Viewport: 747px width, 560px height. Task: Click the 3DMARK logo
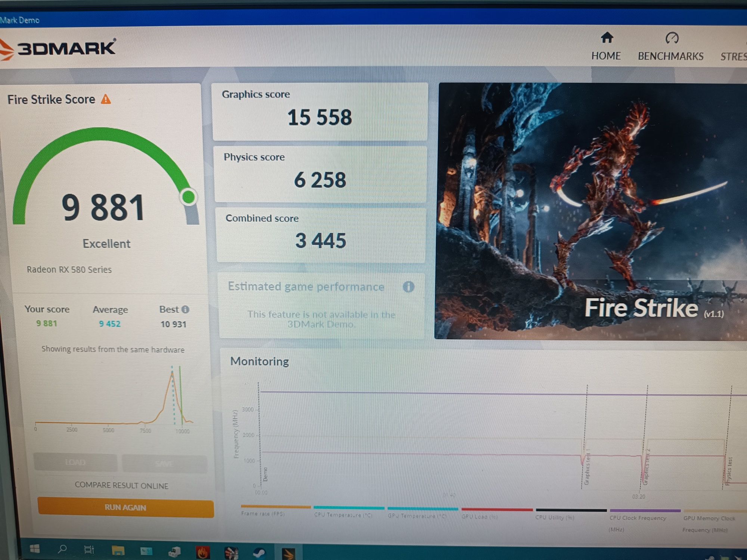coord(58,49)
